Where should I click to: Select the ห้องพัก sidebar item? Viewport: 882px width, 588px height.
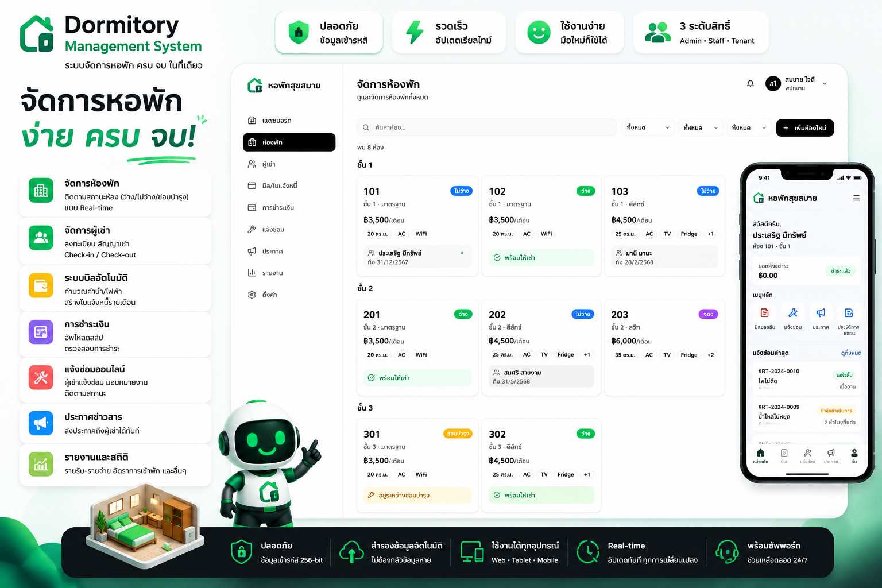point(289,142)
